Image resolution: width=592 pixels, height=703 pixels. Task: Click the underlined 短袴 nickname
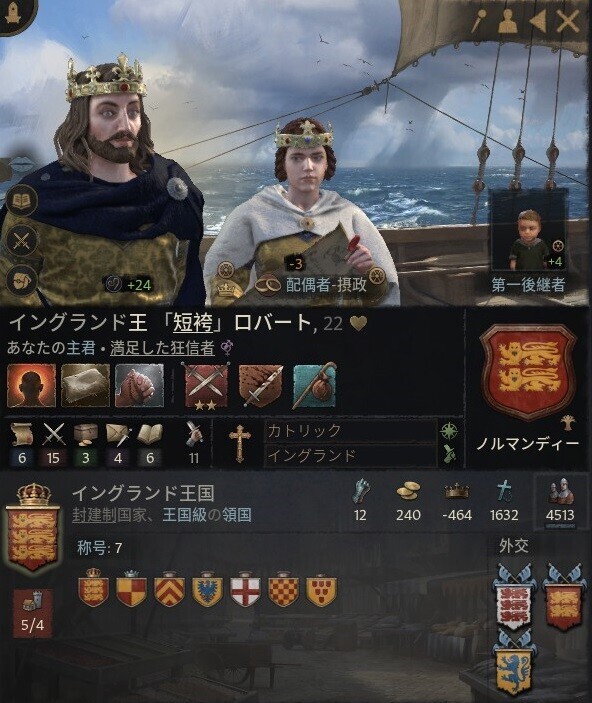[193, 323]
